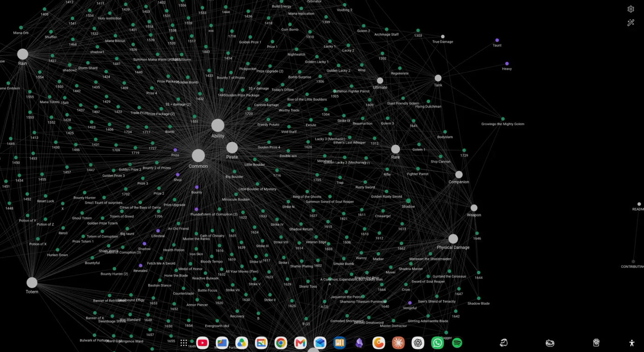Launch YouTube from the dock
Screen dimensions: 644x352
point(202,343)
